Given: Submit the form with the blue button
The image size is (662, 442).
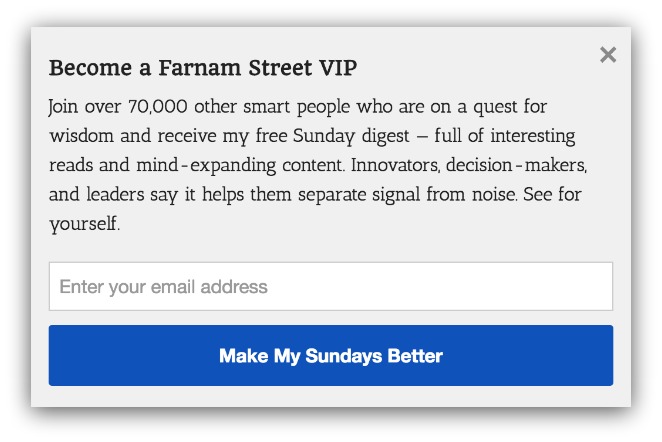Looking at the screenshot, I should click(x=331, y=355).
